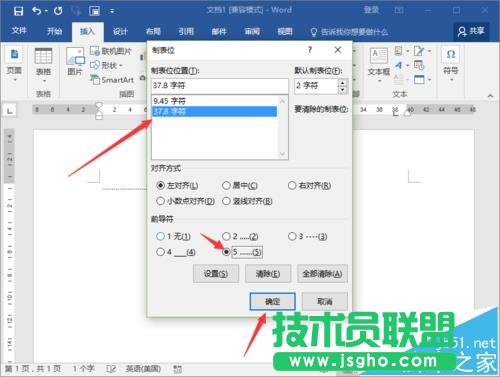This screenshot has height=377, width=500.
Task: Click the WordArt icon in text group
Action: [399, 65]
